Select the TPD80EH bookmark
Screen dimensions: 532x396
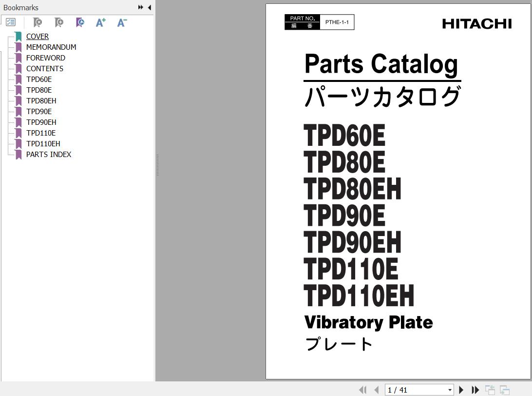[x=41, y=101]
